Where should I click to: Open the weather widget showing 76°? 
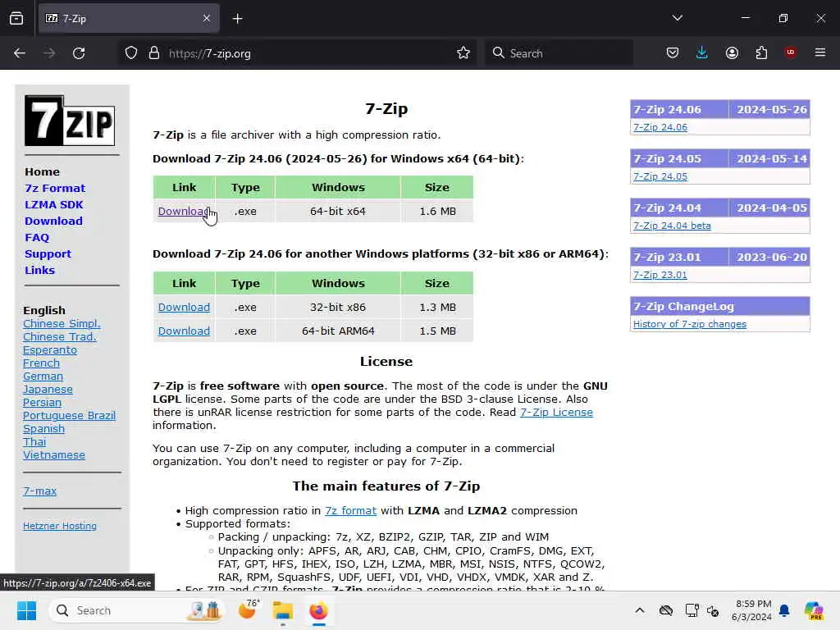click(x=248, y=609)
